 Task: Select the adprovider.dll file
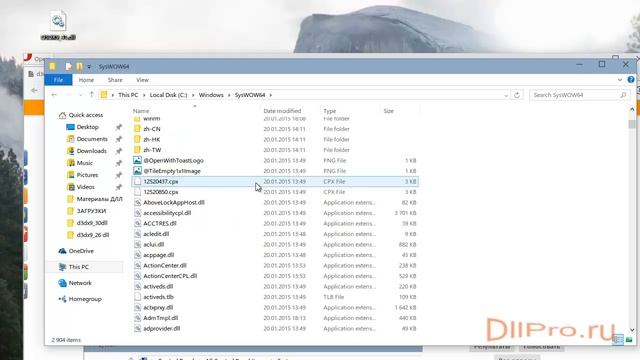tap(275, 329)
